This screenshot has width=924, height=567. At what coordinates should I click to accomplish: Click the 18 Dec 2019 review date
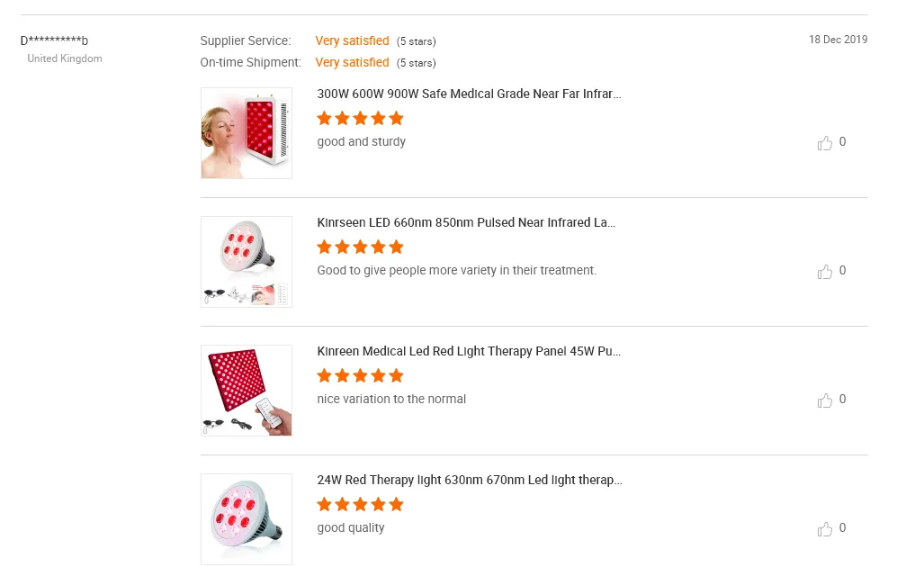[838, 40]
